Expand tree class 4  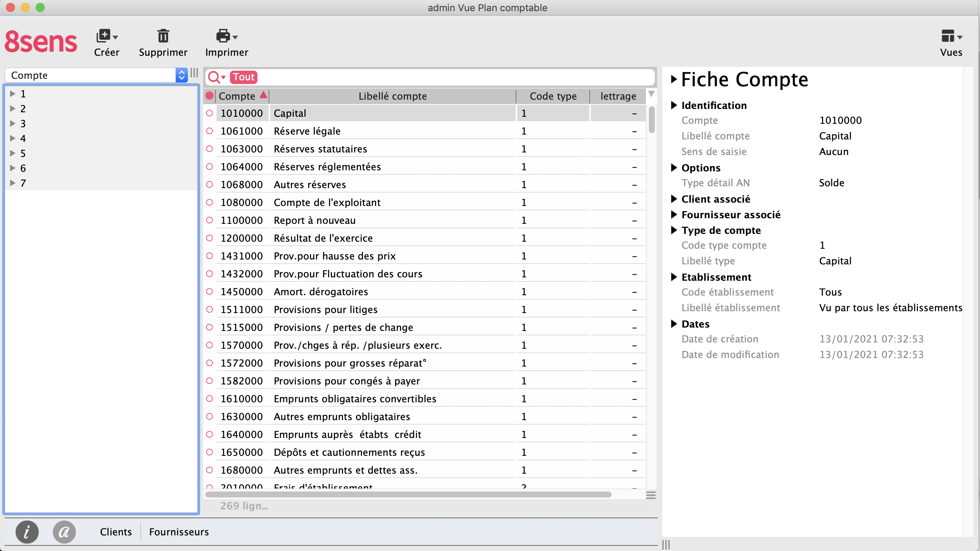(13, 138)
